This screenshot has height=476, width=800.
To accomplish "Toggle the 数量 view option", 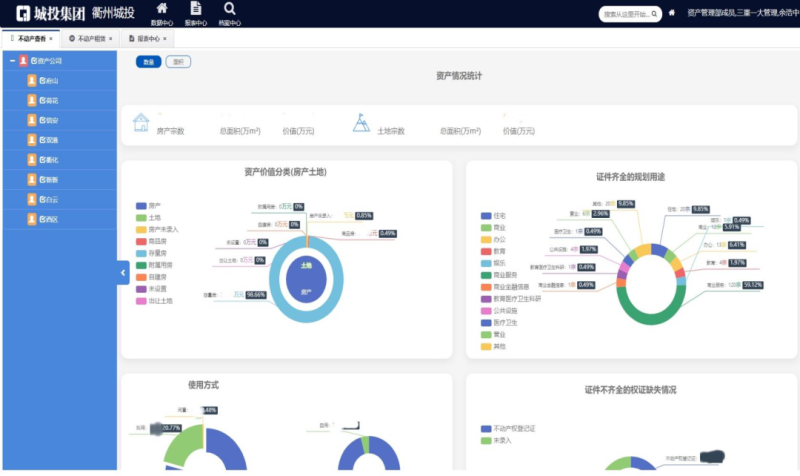I will pyautogui.click(x=148, y=62).
